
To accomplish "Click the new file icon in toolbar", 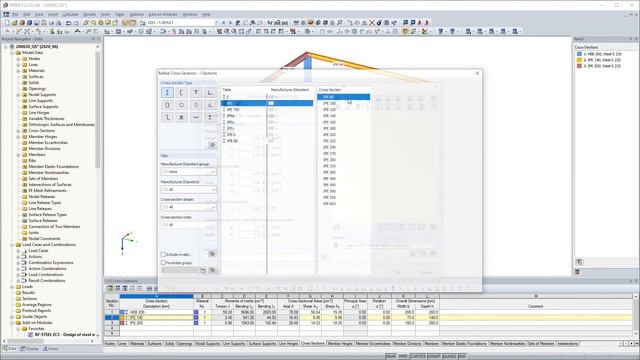I will tap(7, 23).
